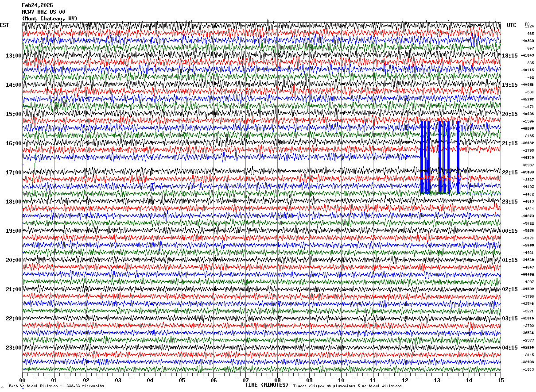Click the DC offset value -2185
This screenshot has height=392, width=536.
529,136
